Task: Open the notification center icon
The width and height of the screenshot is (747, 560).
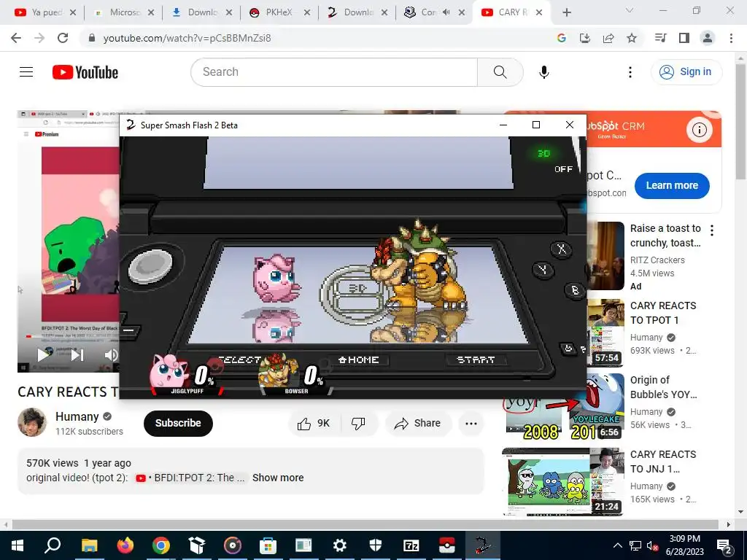Action: click(x=724, y=545)
